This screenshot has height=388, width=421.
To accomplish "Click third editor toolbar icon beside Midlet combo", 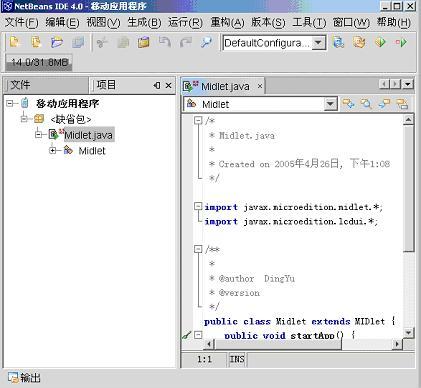I will coord(384,104).
